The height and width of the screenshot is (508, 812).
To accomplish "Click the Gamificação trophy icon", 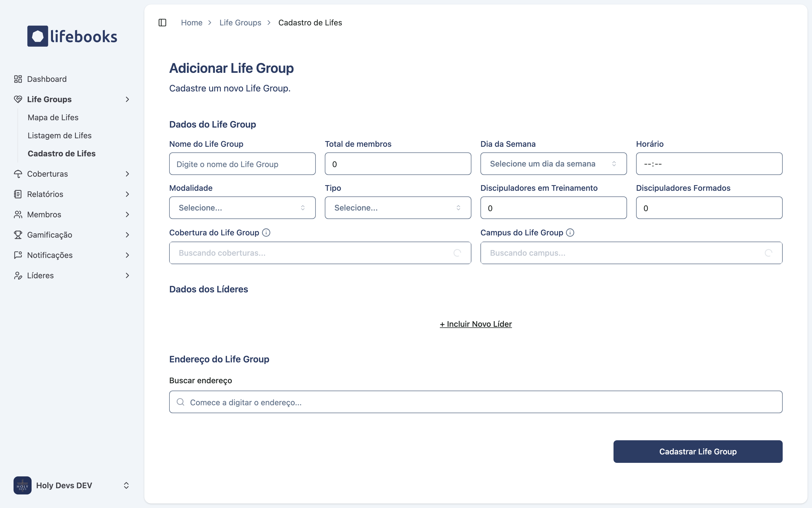I will tap(18, 235).
